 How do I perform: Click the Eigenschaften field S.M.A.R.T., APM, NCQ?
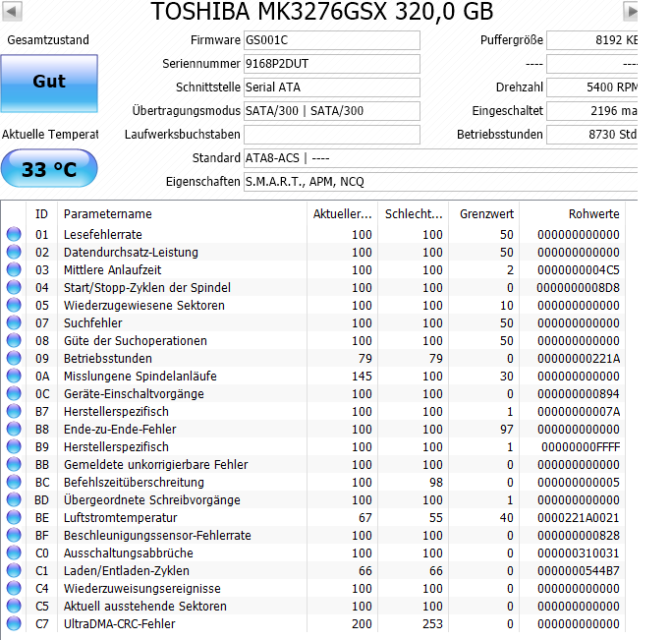(x=440, y=182)
